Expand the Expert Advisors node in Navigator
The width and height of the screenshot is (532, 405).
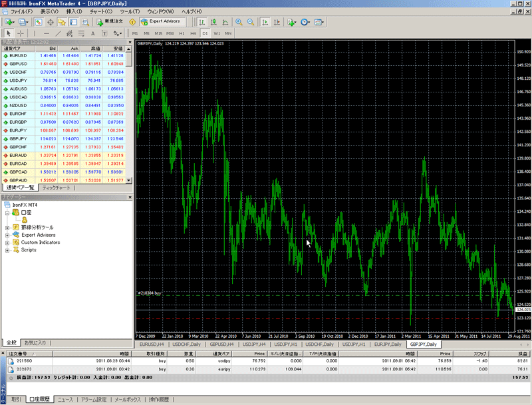click(7, 235)
